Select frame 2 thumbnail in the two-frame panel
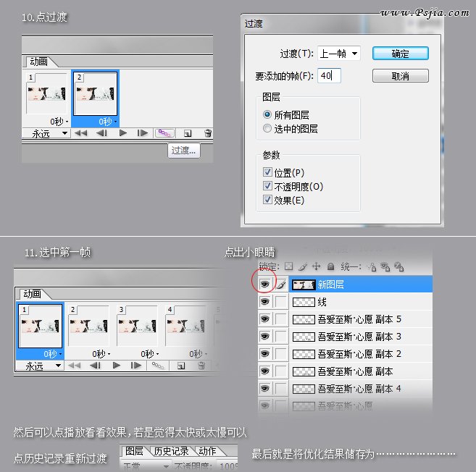 click(x=96, y=93)
